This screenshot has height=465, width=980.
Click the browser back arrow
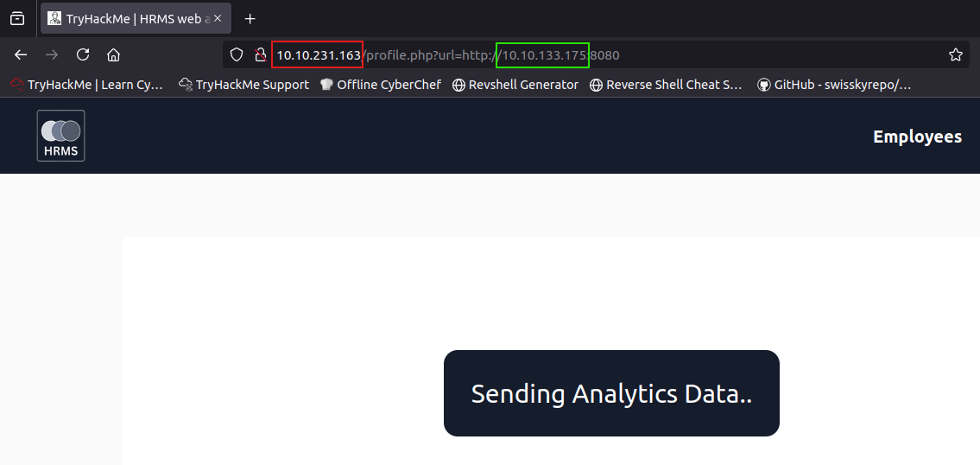point(21,55)
